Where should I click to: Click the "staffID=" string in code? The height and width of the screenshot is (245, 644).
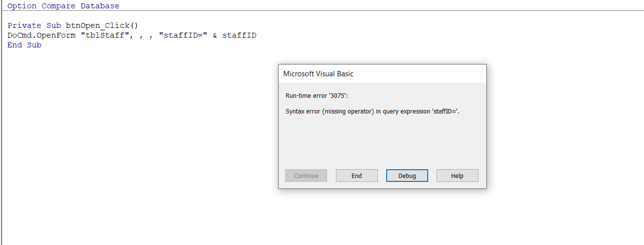point(183,35)
